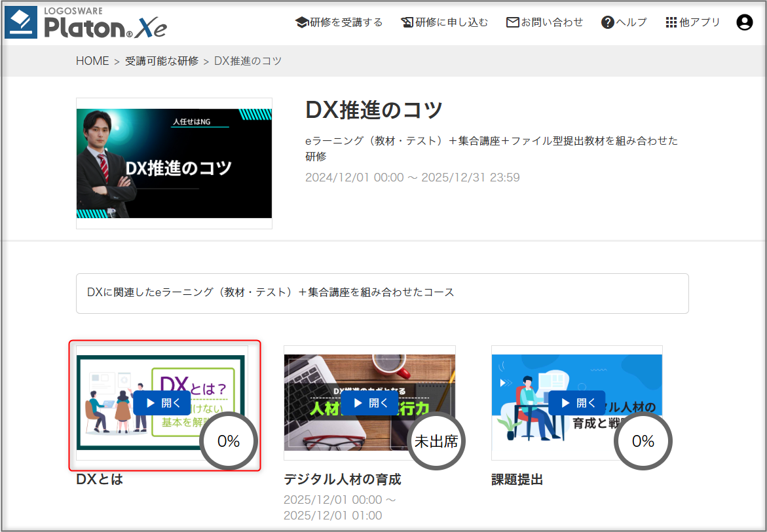Screen dimensions: 767x532
Task: Click the DXとは title text
Action: [100, 479]
